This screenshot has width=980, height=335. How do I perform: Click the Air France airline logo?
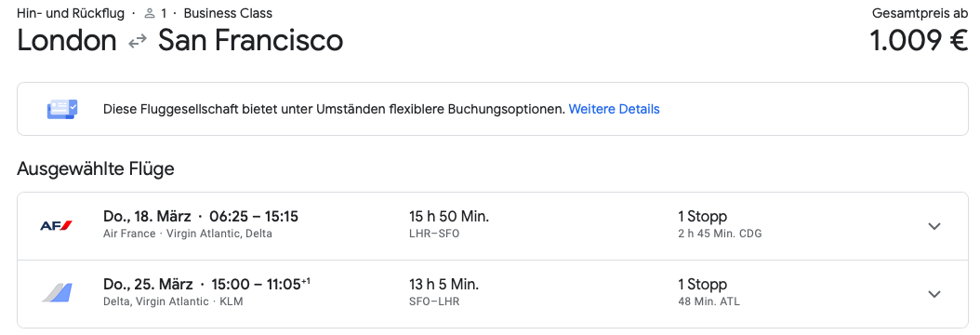[56, 225]
